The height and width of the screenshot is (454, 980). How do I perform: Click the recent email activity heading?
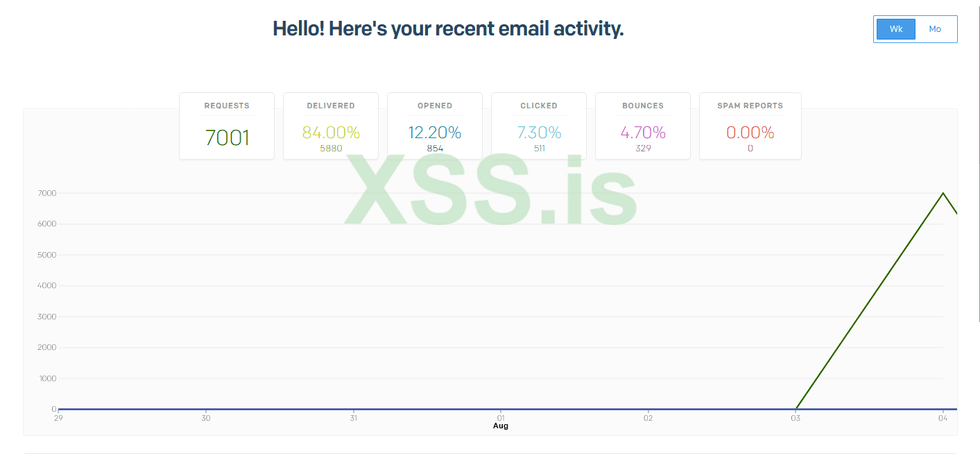click(x=448, y=29)
